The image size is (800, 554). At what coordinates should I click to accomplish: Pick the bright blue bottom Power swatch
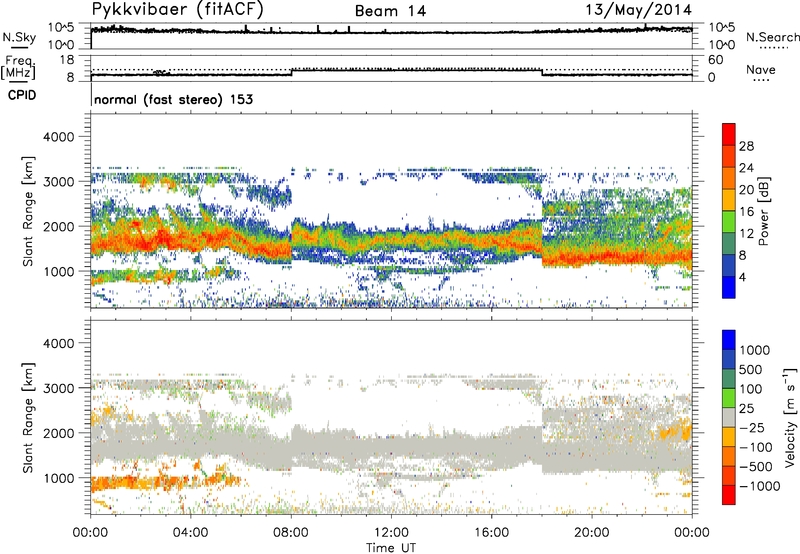729,287
